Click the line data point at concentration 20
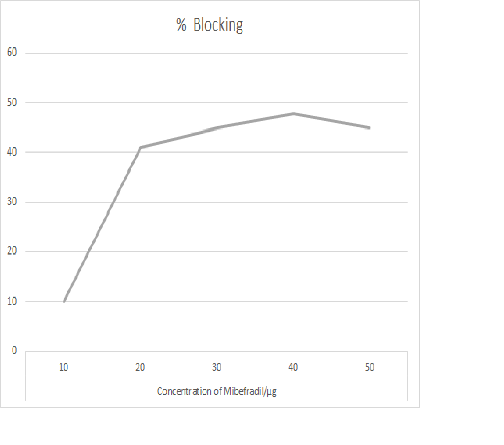The width and height of the screenshot is (504, 445). tap(140, 148)
